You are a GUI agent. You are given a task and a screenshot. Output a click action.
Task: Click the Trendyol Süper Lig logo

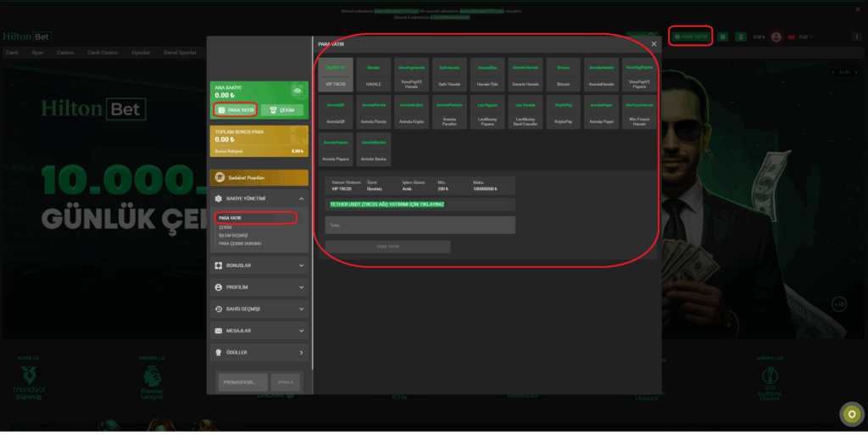tap(28, 383)
